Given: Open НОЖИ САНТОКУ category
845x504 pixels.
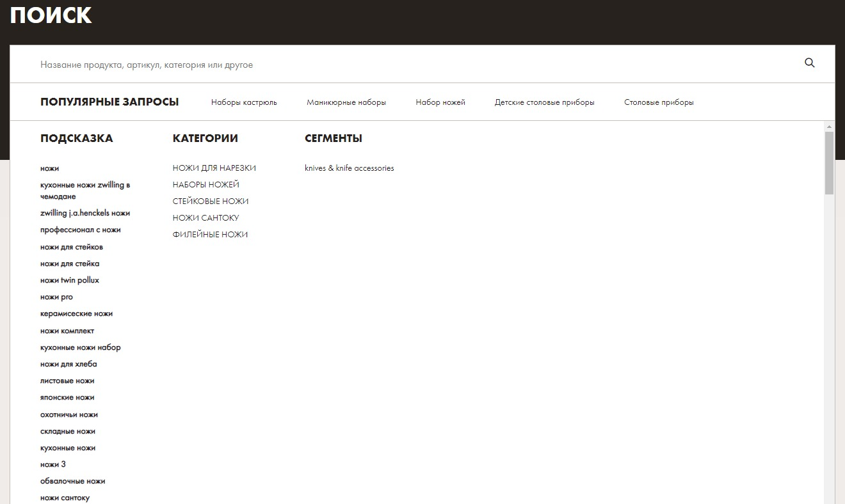Looking at the screenshot, I should (x=205, y=218).
